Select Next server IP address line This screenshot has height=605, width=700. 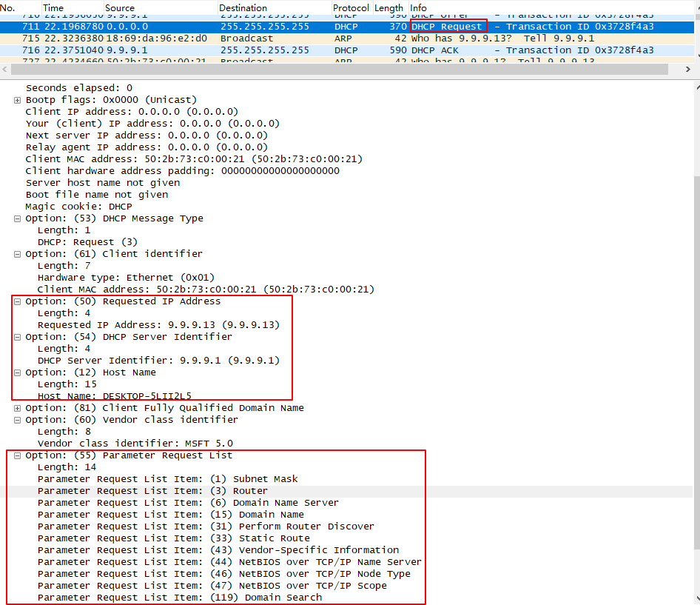(x=147, y=136)
